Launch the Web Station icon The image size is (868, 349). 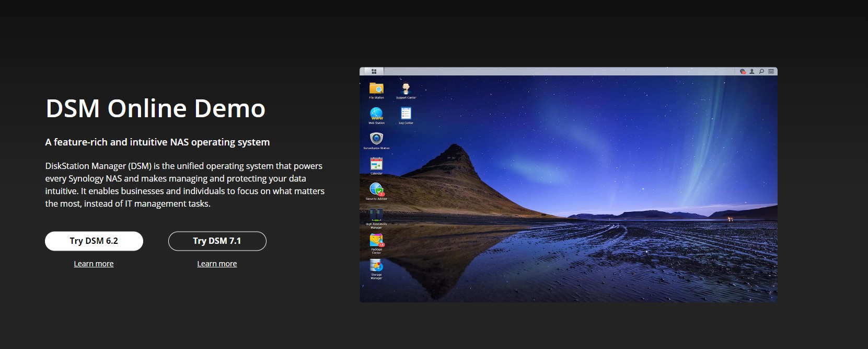(x=376, y=115)
